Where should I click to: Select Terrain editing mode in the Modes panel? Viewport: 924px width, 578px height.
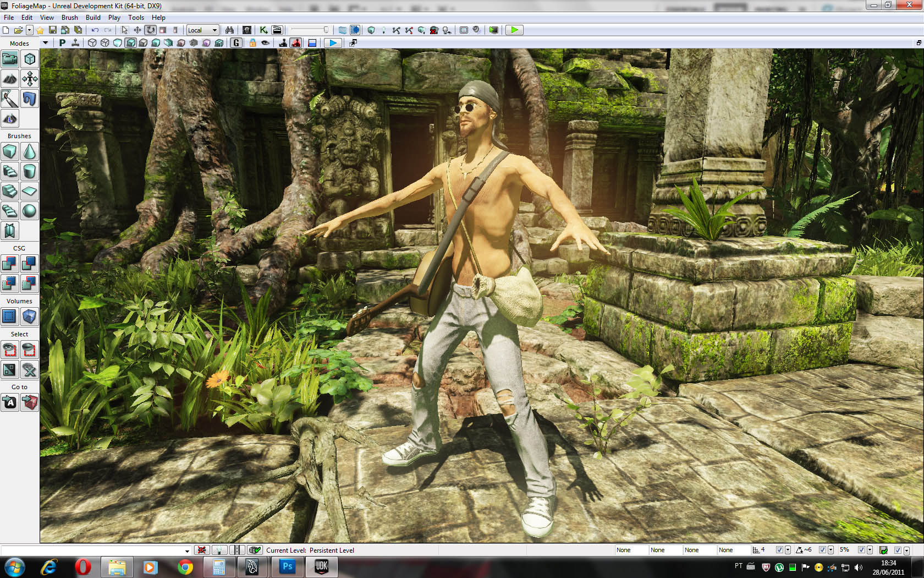click(x=10, y=79)
